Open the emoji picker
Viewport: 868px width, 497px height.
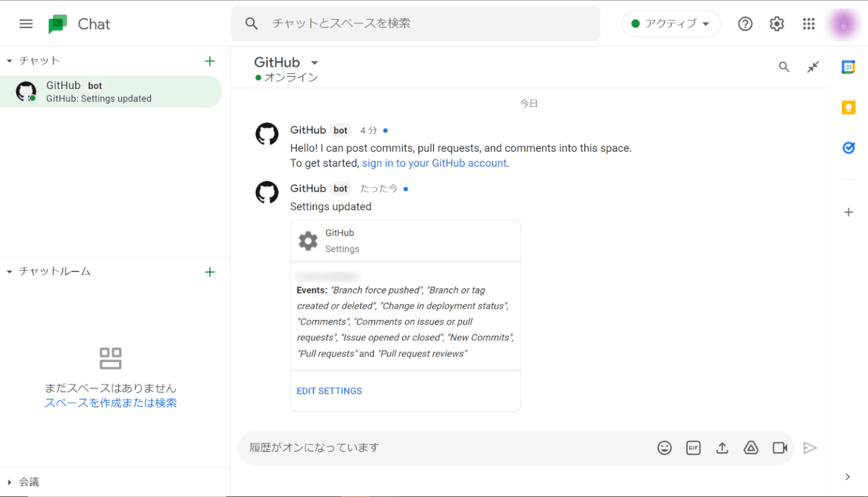click(664, 448)
